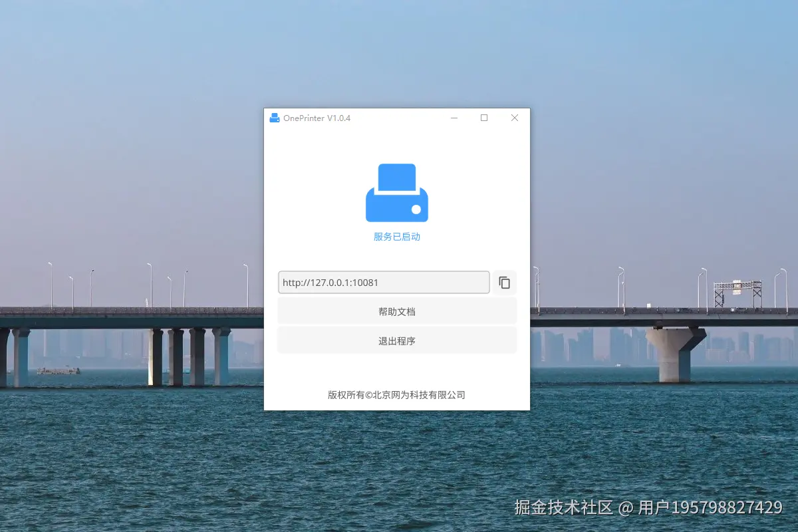Screen dimensions: 798x532
Task: Focus the http://127.0.0.1:10081 address field
Action: pyautogui.click(x=384, y=282)
